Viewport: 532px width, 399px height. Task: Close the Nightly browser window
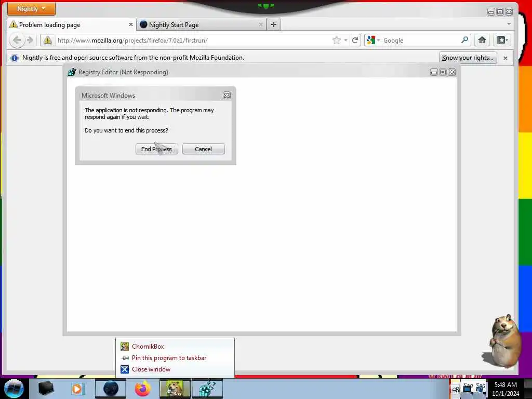509,11
